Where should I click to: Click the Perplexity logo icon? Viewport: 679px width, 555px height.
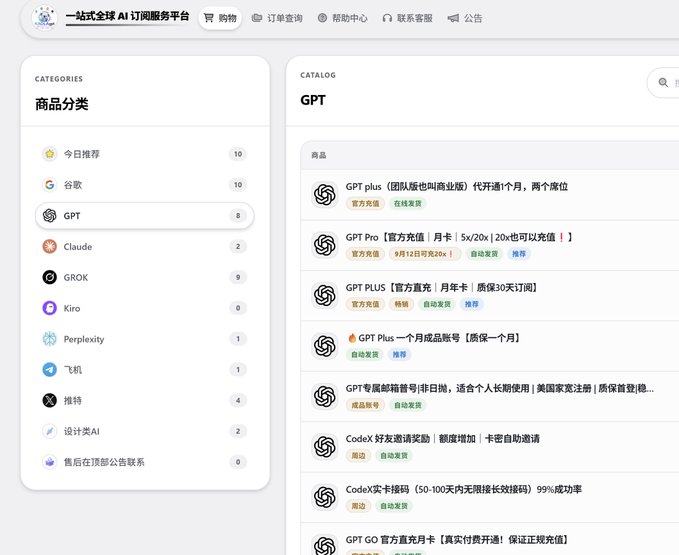[50, 339]
